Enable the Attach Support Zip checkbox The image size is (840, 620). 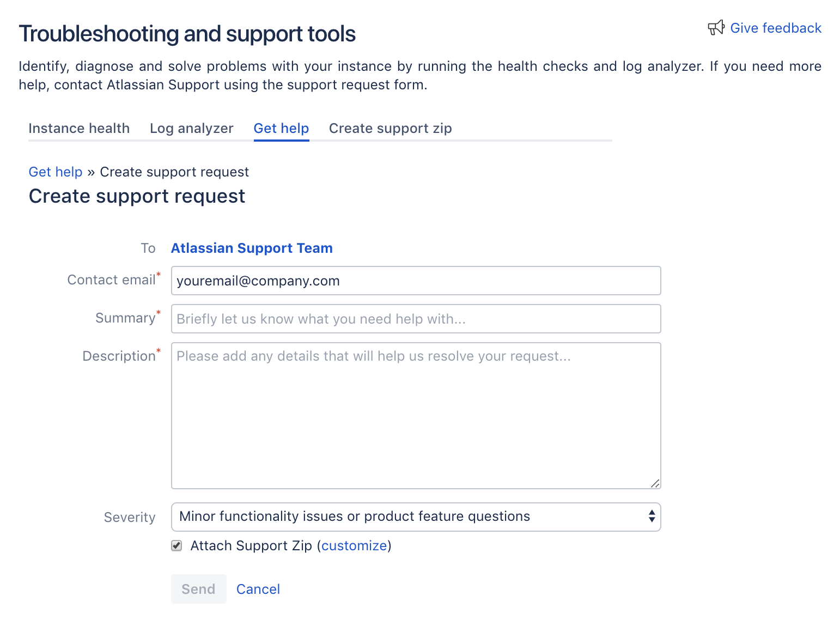176,545
